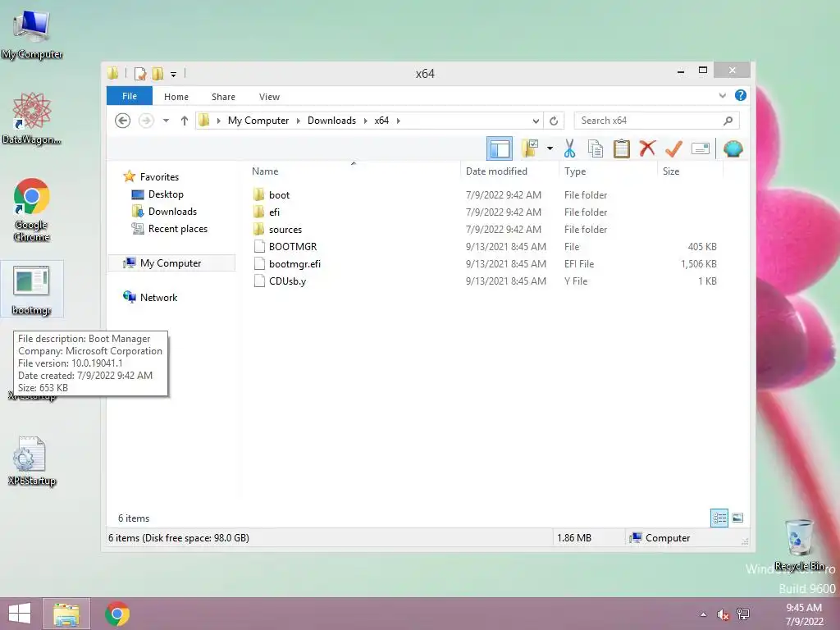This screenshot has width=840, height=630.
Task: Click the search magnifier icon
Action: (728, 121)
